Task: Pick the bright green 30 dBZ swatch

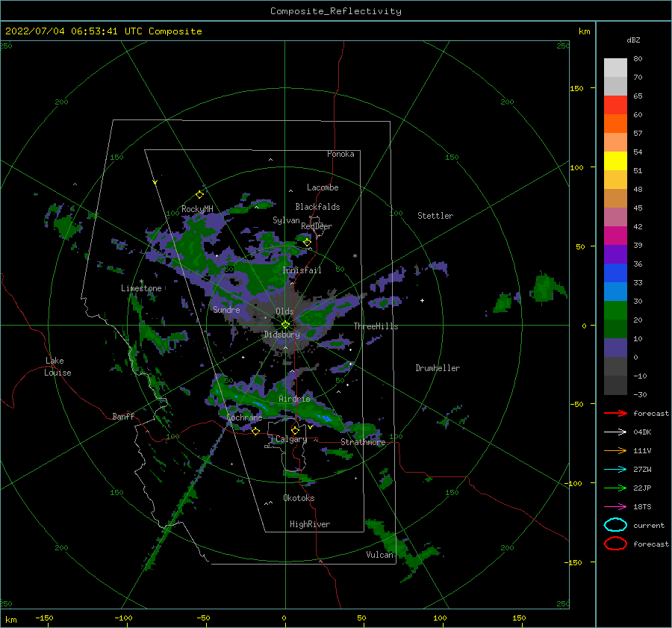Action: (615, 311)
